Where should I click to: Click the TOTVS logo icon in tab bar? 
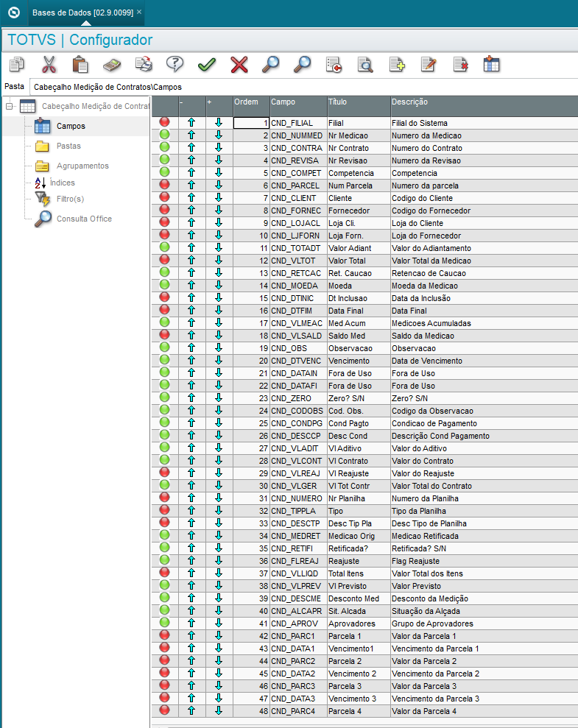point(14,13)
